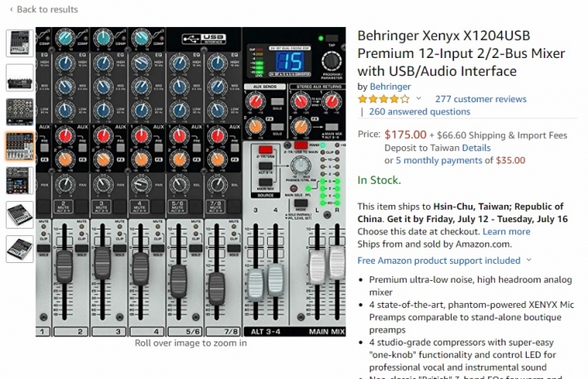This screenshot has height=379, width=588.
Task: Open the Behringer brand link
Action: [390, 87]
